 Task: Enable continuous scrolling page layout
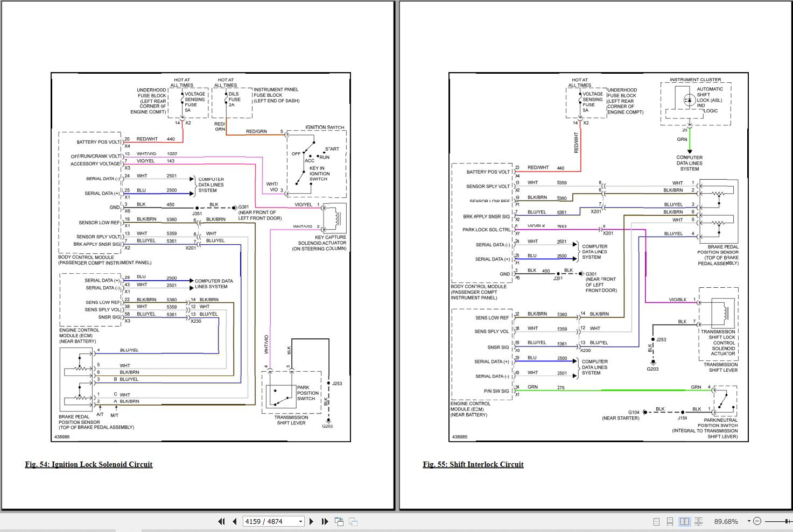[670, 521]
